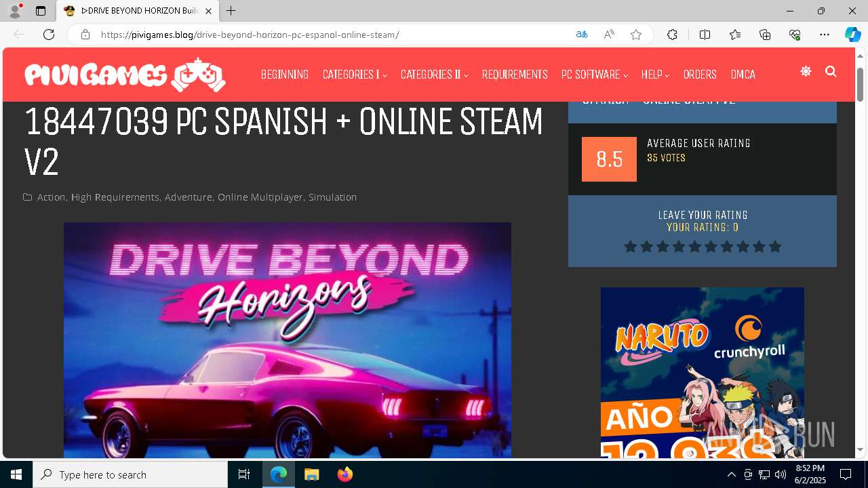Click the Simulation category link

pyautogui.click(x=332, y=197)
